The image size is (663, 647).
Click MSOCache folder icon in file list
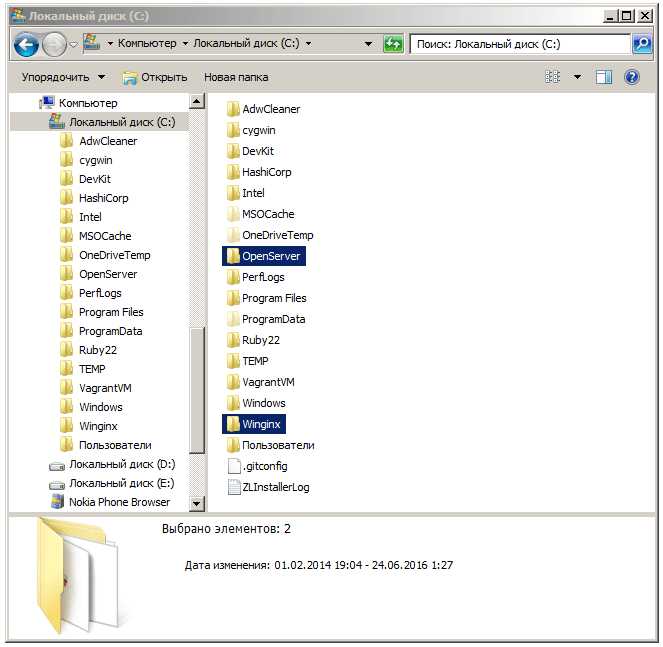[233, 214]
